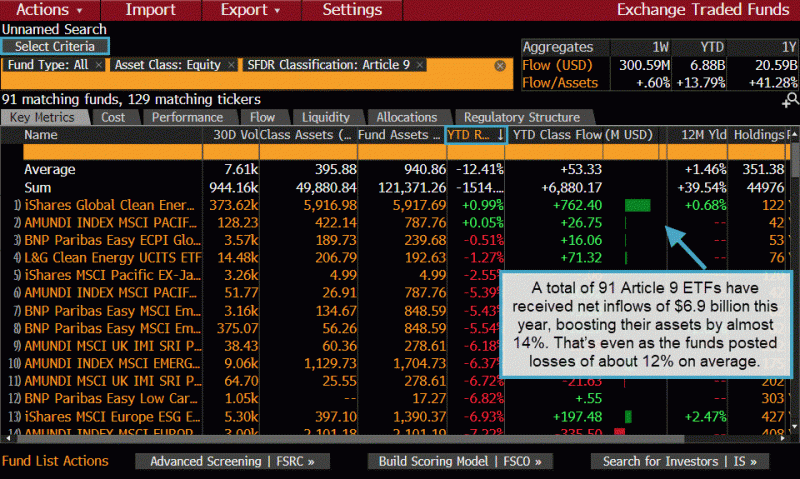This screenshot has height=479, width=800.
Task: Open the Actions dropdown menu
Action: 49,10
